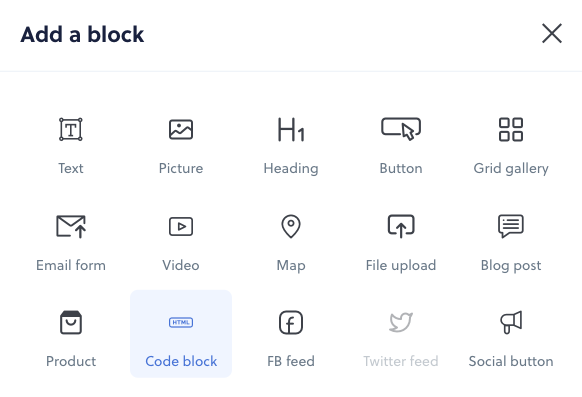Choose the Map pin icon
Screen dimensions: 582x397
(x=291, y=226)
